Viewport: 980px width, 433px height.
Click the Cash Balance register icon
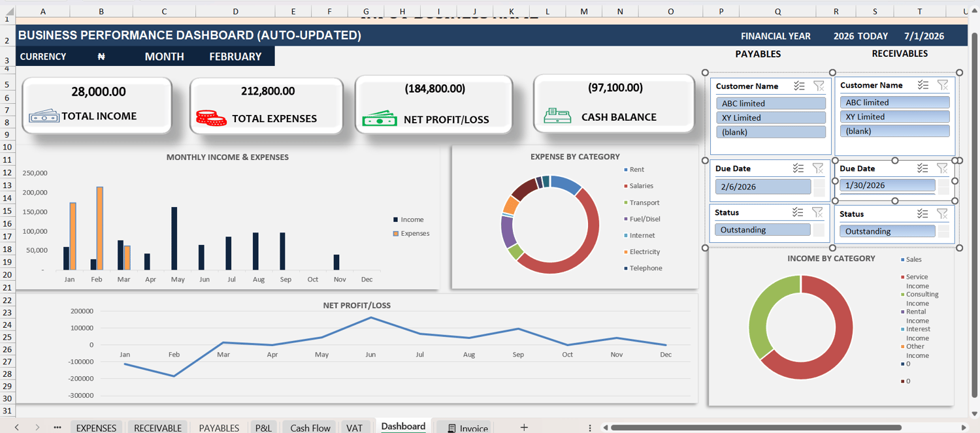tap(557, 116)
